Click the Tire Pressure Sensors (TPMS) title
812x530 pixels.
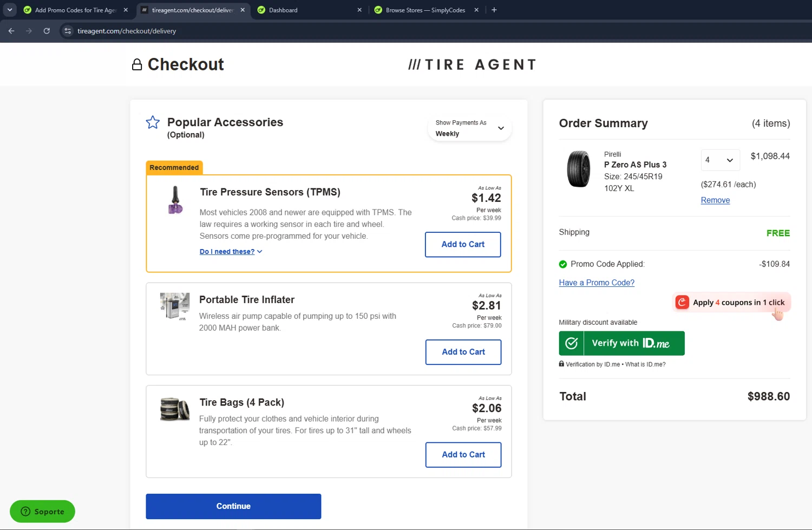tap(270, 192)
